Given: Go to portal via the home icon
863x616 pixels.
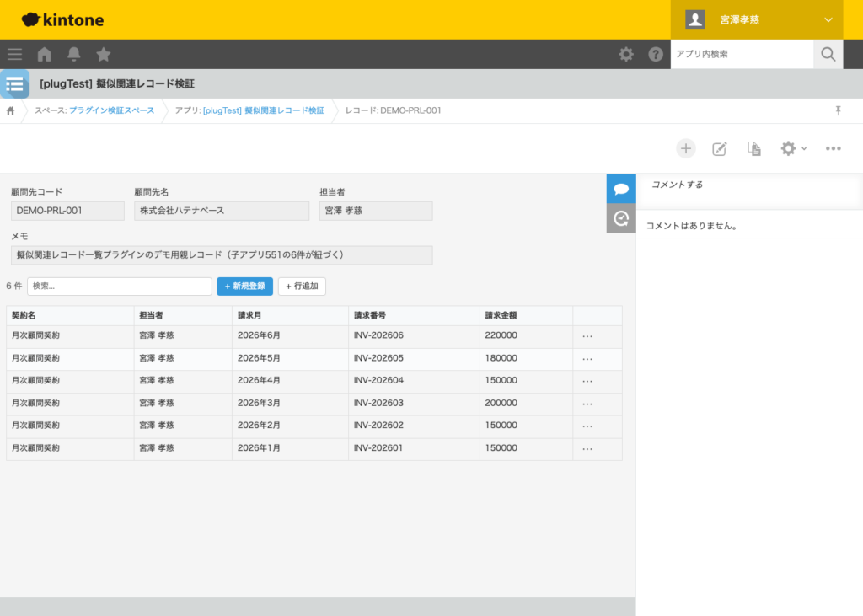Looking at the screenshot, I should coord(44,53).
